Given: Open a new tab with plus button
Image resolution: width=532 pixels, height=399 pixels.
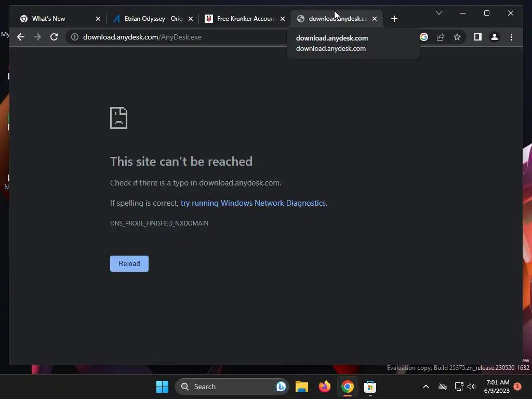Looking at the screenshot, I should tap(394, 19).
